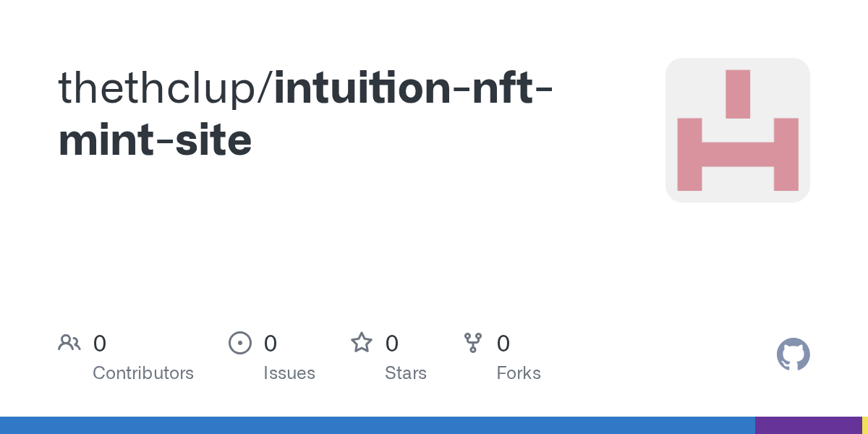
Task: Click the owner name thethclup
Action: tap(161, 88)
